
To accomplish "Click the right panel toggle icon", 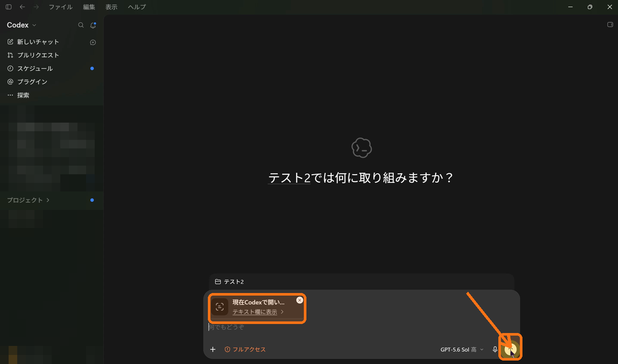I will (x=610, y=25).
